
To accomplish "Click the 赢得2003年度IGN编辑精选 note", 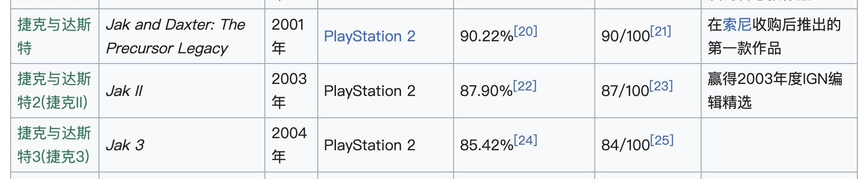I will coord(775,90).
